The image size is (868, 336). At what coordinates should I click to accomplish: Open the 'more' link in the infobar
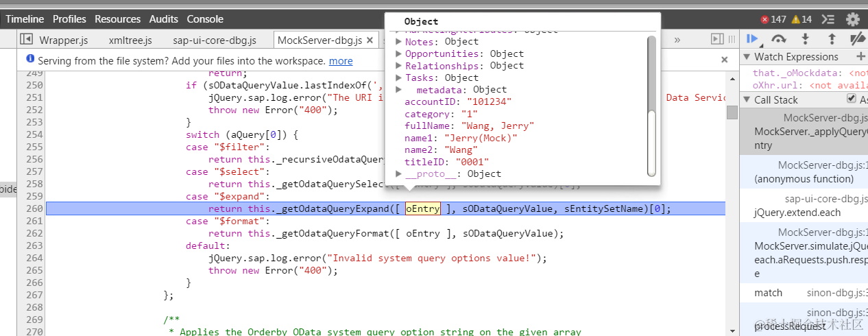pyautogui.click(x=341, y=61)
